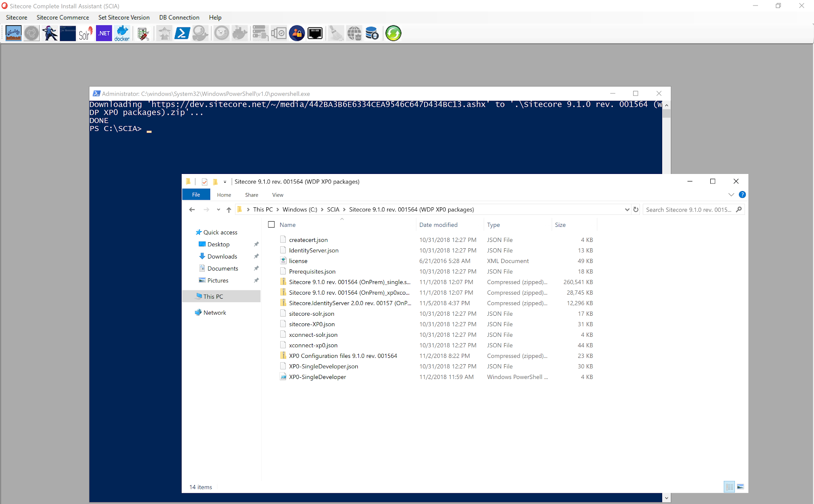Open the Set Sitecore Version menu
The width and height of the screenshot is (814, 504).
click(124, 17)
